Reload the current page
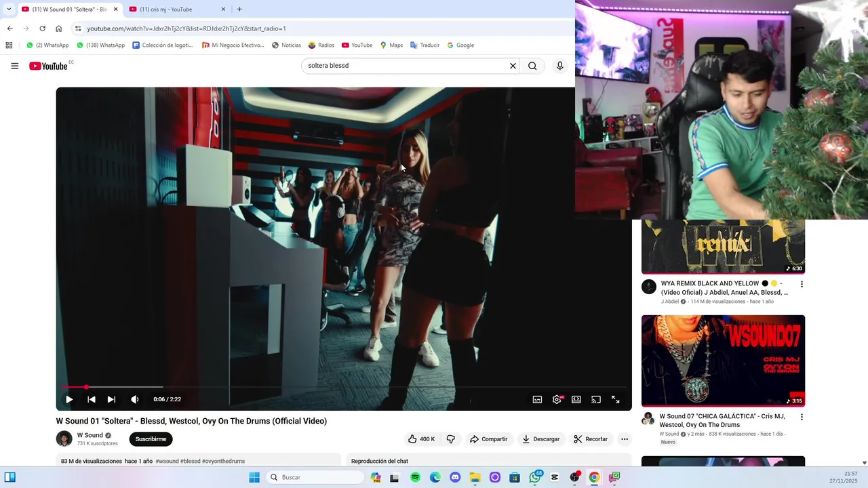 (42, 28)
